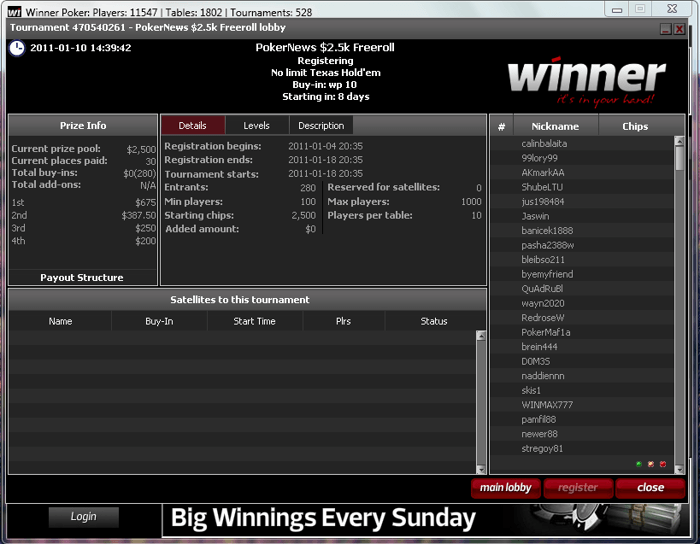Click the clock icon beside the date

(x=17, y=48)
